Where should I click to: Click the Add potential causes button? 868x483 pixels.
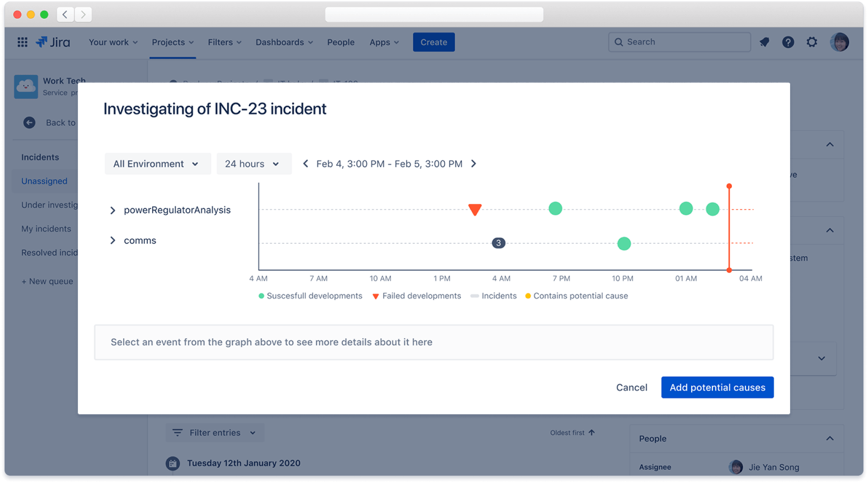coord(717,387)
